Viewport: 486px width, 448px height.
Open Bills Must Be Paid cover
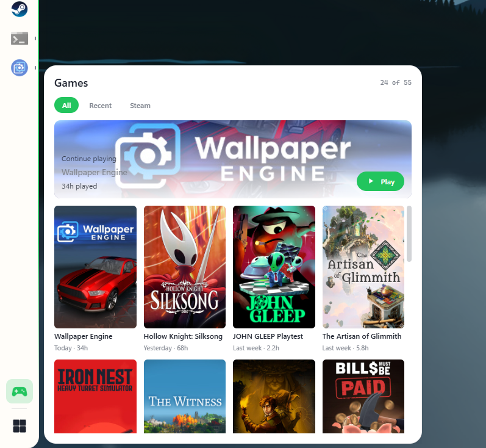(x=363, y=396)
